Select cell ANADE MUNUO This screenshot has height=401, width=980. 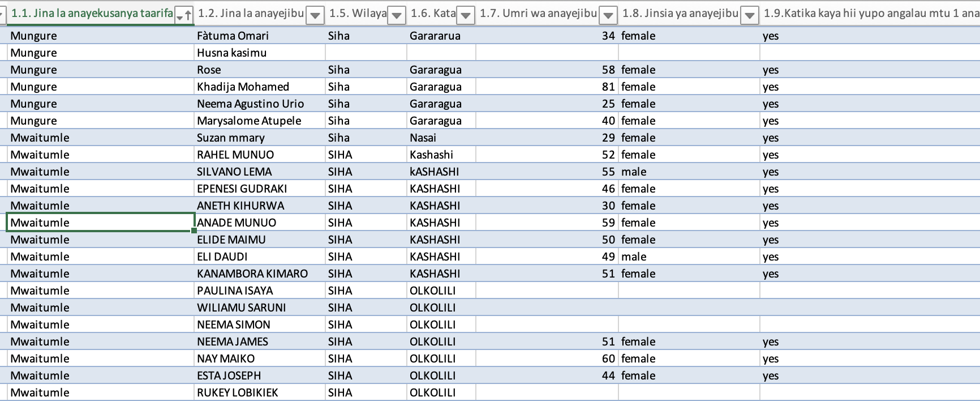point(260,223)
